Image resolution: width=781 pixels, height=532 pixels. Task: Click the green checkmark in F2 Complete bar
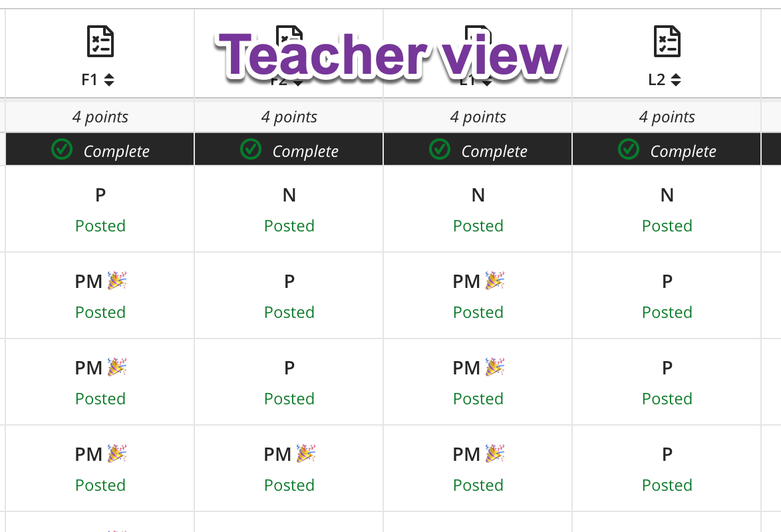click(x=251, y=149)
